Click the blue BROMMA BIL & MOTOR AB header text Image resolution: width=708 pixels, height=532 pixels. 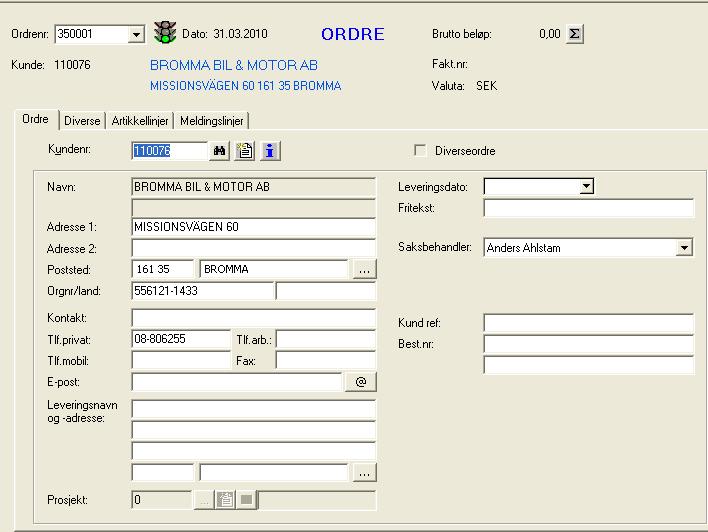pos(234,65)
